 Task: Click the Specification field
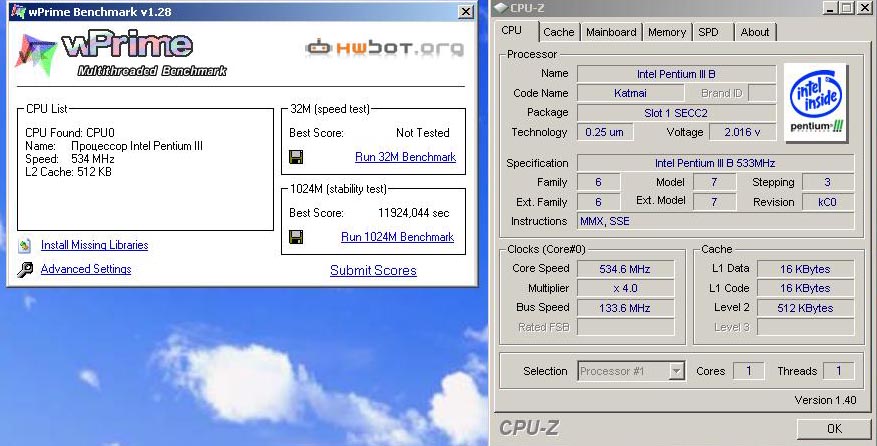715,163
